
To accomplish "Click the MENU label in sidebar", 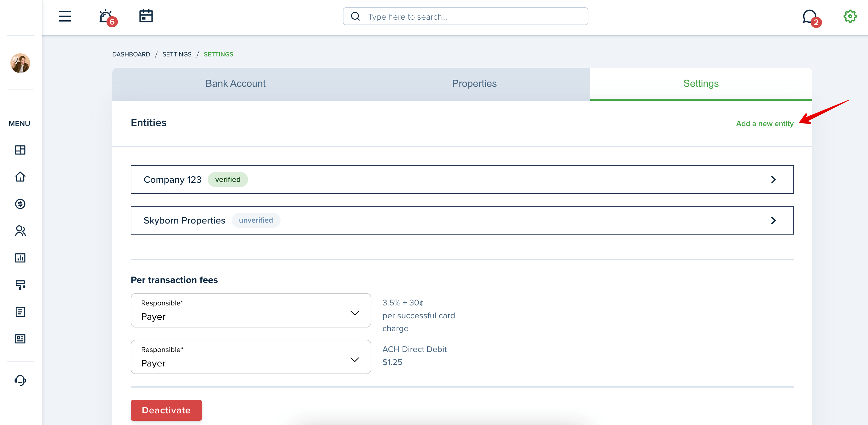I will pos(20,124).
